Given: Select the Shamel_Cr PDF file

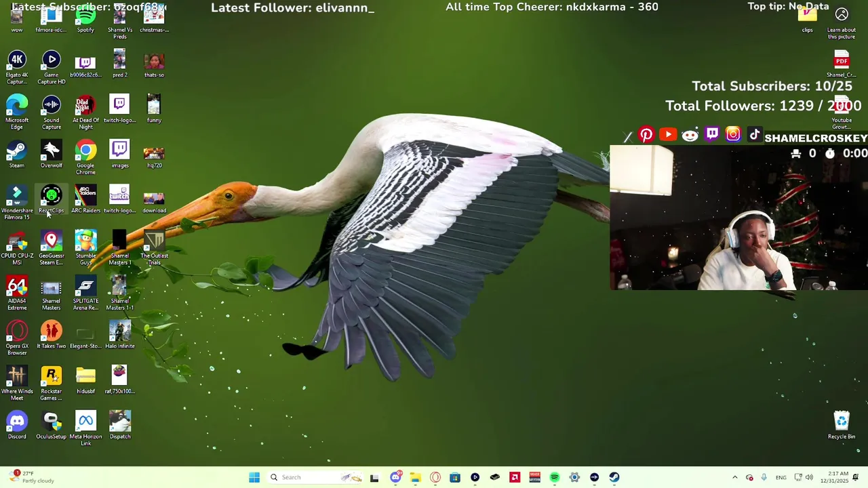Looking at the screenshot, I should 842,65.
